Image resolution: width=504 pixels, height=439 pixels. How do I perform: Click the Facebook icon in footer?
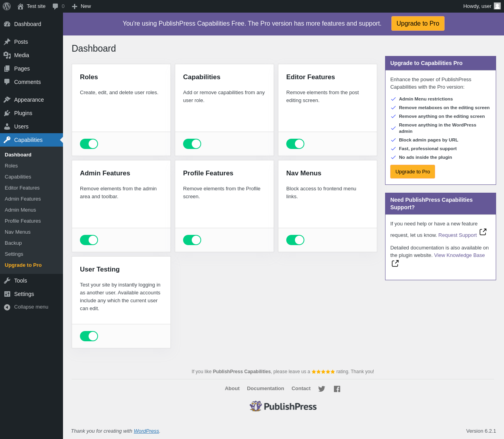point(337,389)
